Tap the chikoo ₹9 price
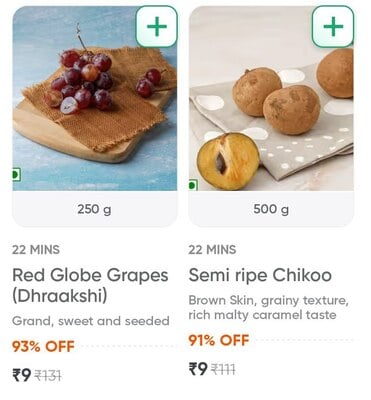This screenshot has width=371, height=400. 198,369
